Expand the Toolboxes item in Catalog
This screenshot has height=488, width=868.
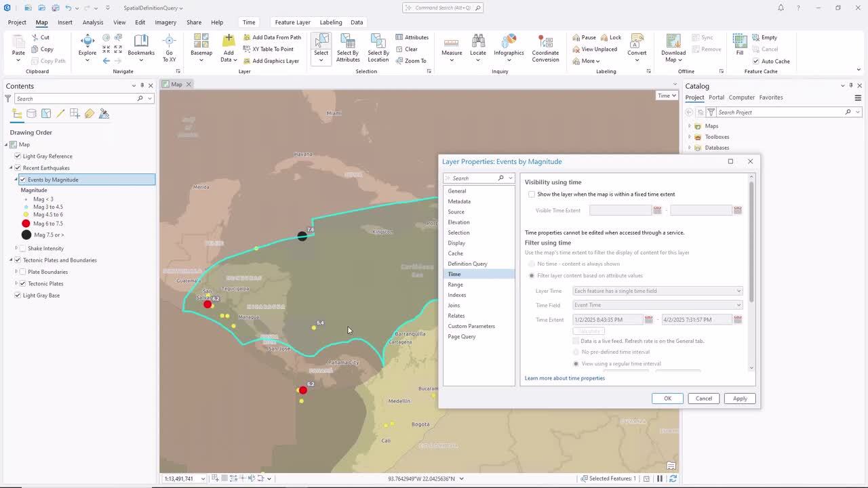point(690,137)
